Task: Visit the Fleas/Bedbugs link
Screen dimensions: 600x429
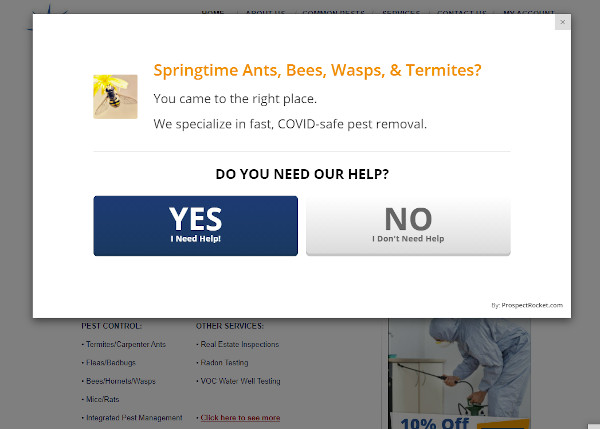Action: [x=111, y=362]
